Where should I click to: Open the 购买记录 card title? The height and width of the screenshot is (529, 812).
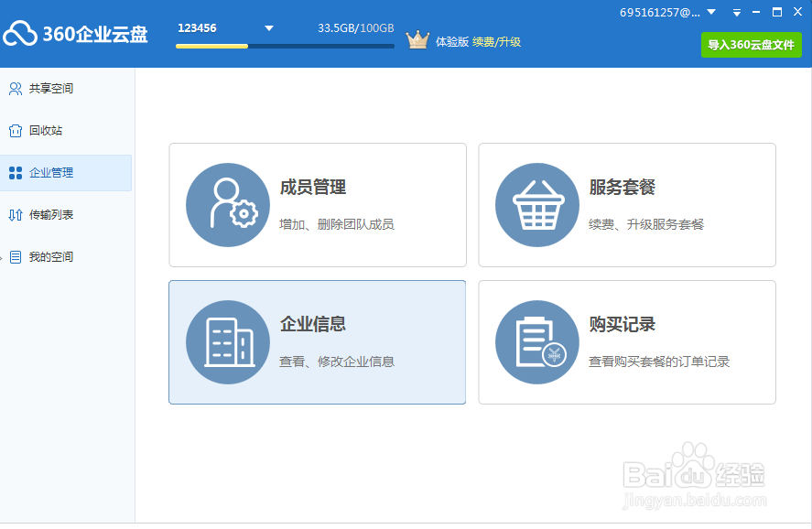(x=622, y=324)
